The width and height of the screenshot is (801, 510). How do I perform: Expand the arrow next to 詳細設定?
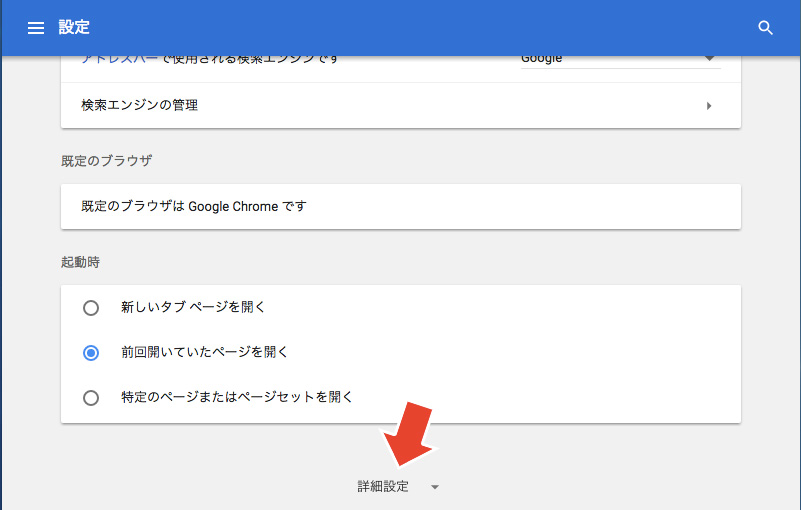(x=435, y=487)
